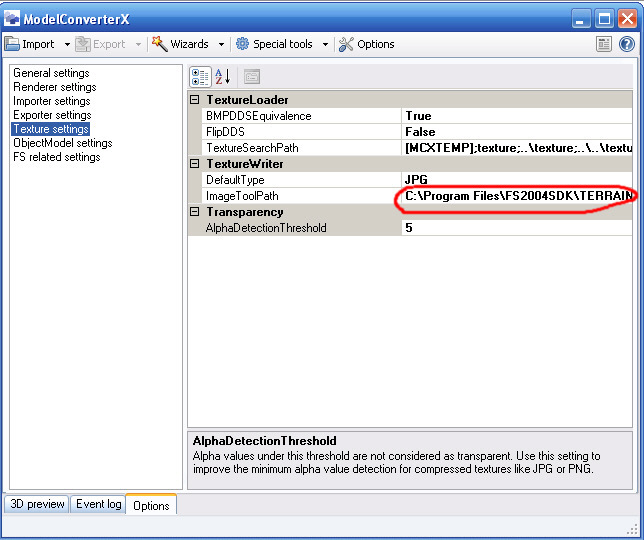Switch property grid to Categorized view

tap(200, 77)
